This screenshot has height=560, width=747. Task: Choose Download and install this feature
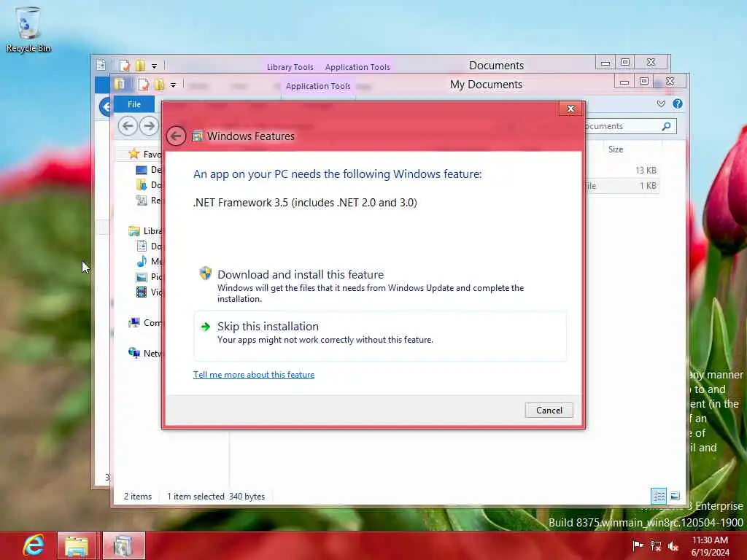point(379,285)
